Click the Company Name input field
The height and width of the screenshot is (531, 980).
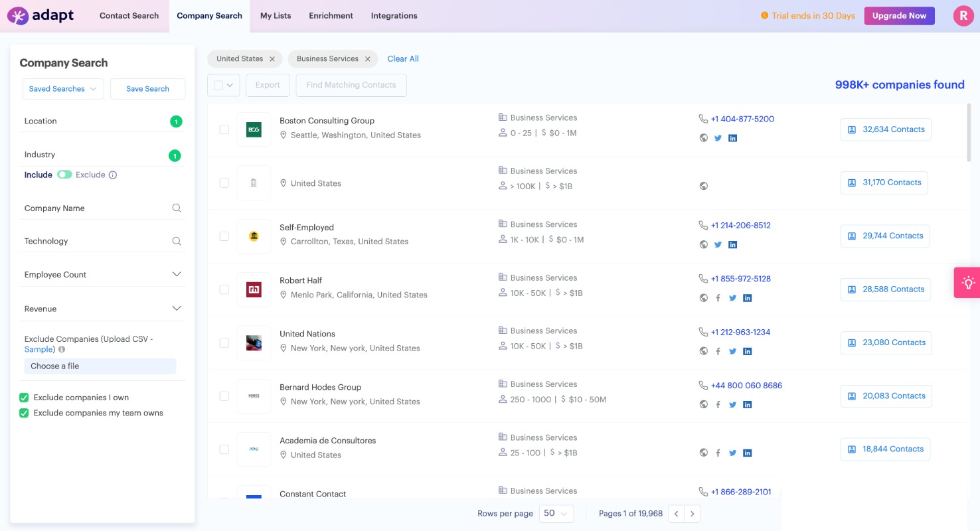(x=104, y=208)
